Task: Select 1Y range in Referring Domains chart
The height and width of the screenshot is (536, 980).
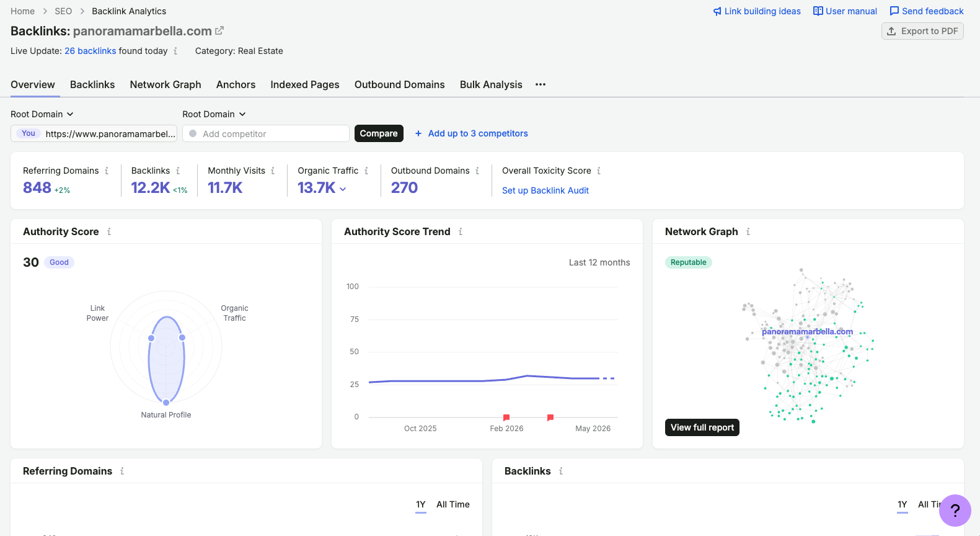Action: tap(421, 504)
